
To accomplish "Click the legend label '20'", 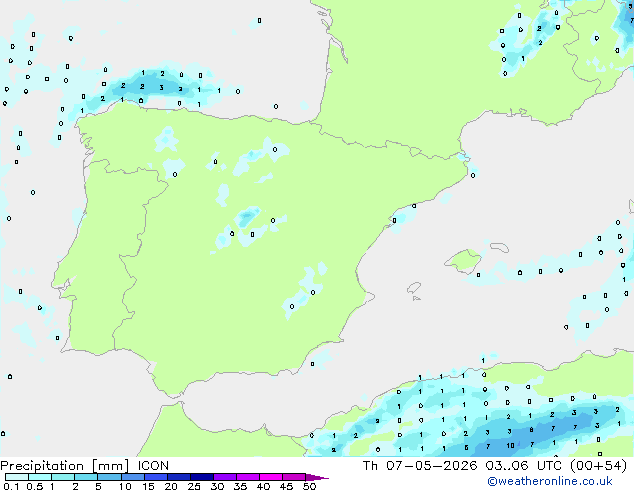I will pyautogui.click(x=171, y=486).
